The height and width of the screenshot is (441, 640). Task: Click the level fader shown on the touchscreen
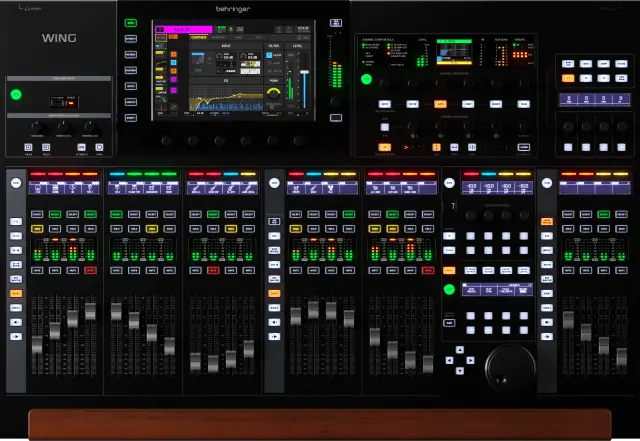[304, 72]
